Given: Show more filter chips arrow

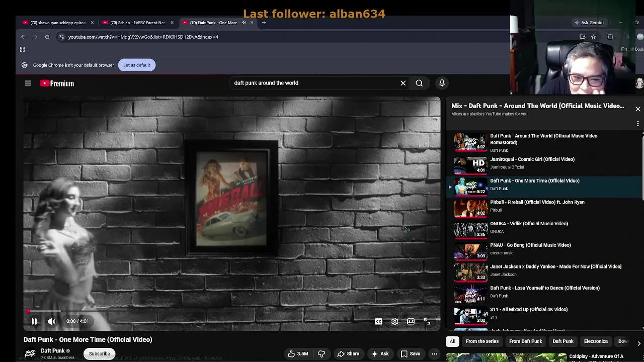Looking at the screenshot, I should (638, 343).
